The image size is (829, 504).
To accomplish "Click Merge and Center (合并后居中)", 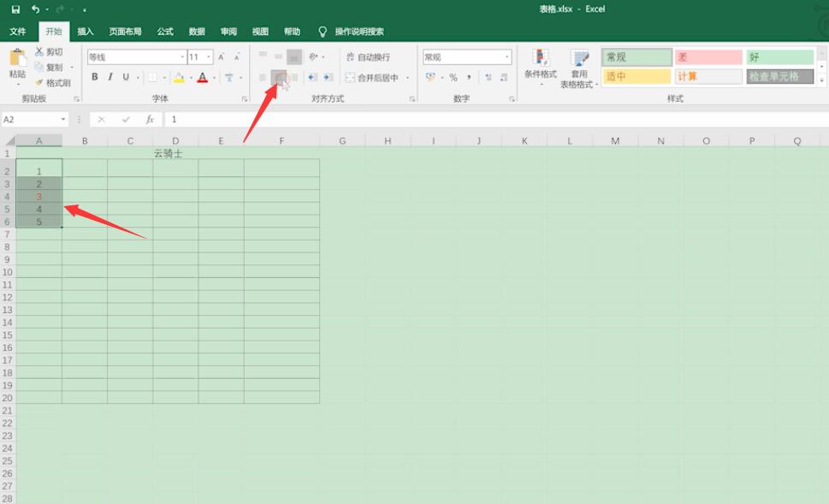I will click(372, 78).
